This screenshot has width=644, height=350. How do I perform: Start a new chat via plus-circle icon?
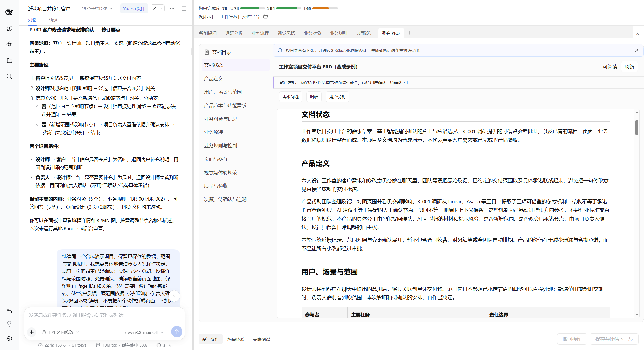pos(9,28)
